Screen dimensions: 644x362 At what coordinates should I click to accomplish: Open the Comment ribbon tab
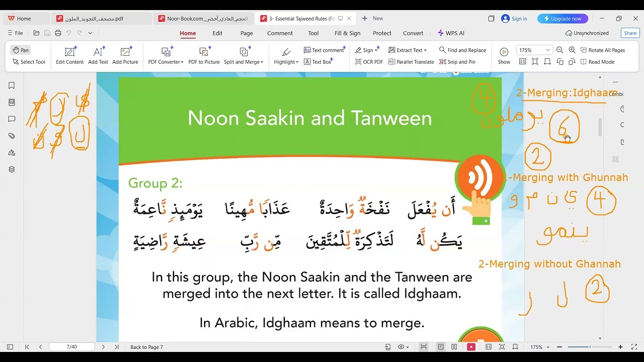[x=280, y=33]
